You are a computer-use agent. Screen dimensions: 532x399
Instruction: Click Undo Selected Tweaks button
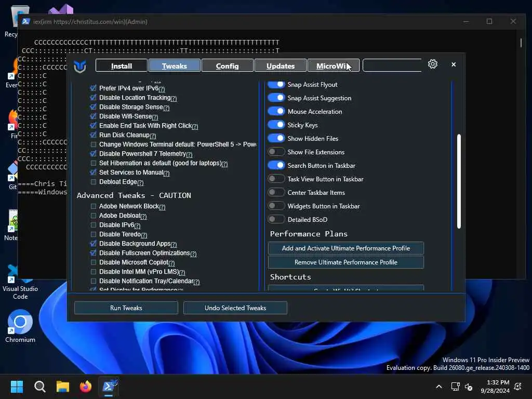pyautogui.click(x=235, y=308)
